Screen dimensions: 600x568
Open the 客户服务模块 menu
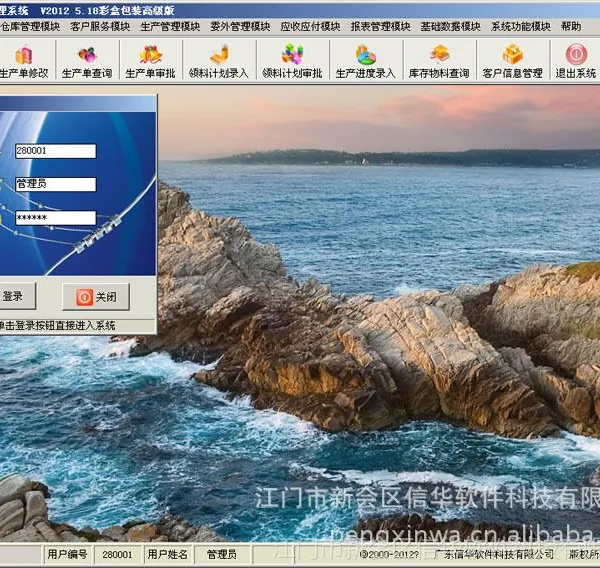click(100, 26)
